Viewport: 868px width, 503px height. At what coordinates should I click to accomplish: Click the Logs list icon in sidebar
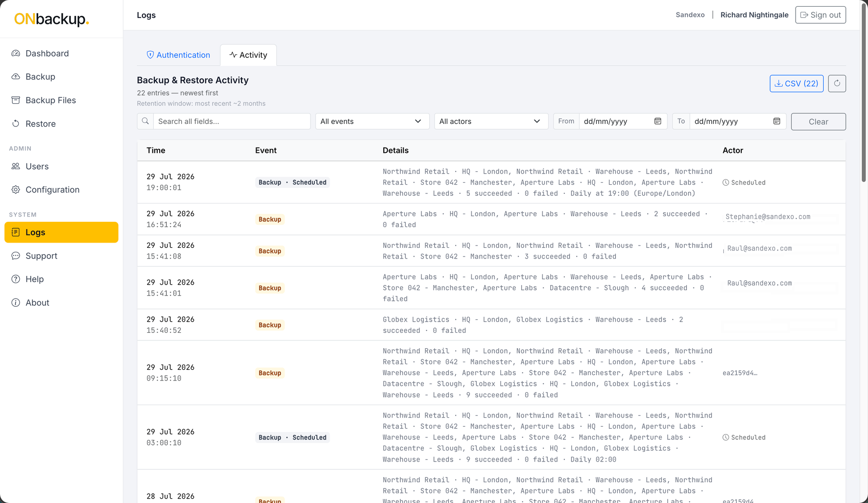(16, 232)
